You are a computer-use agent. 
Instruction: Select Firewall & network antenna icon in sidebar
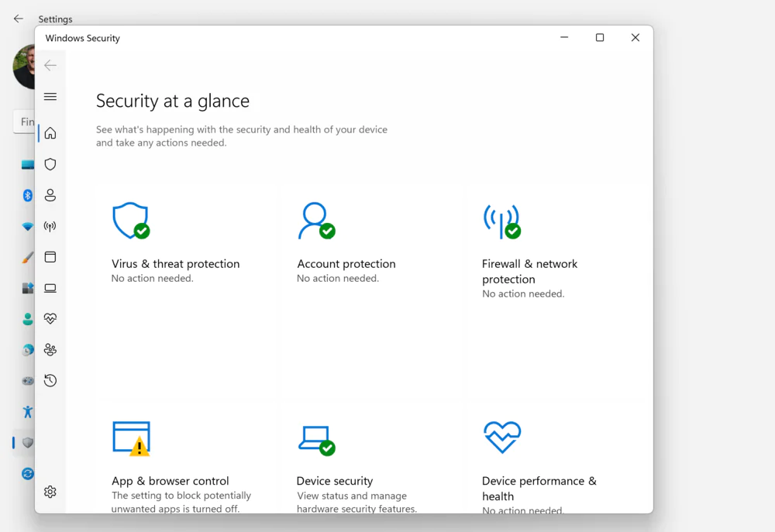[x=50, y=226]
